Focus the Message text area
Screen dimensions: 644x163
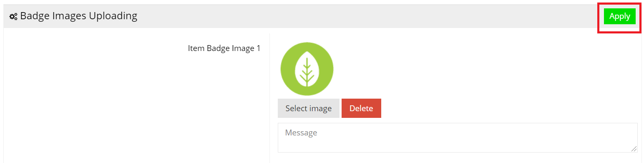tap(458, 138)
